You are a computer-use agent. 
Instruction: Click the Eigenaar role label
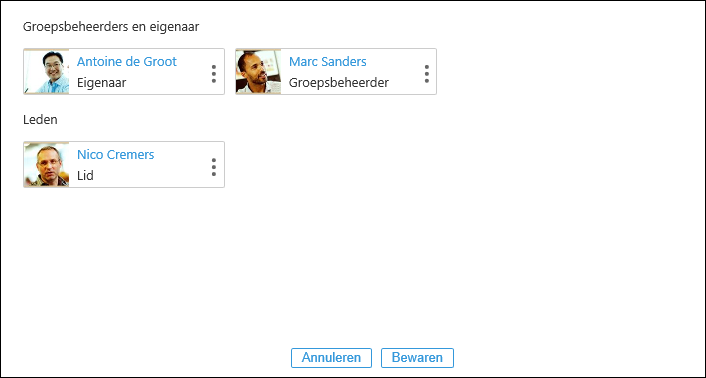pyautogui.click(x=102, y=83)
